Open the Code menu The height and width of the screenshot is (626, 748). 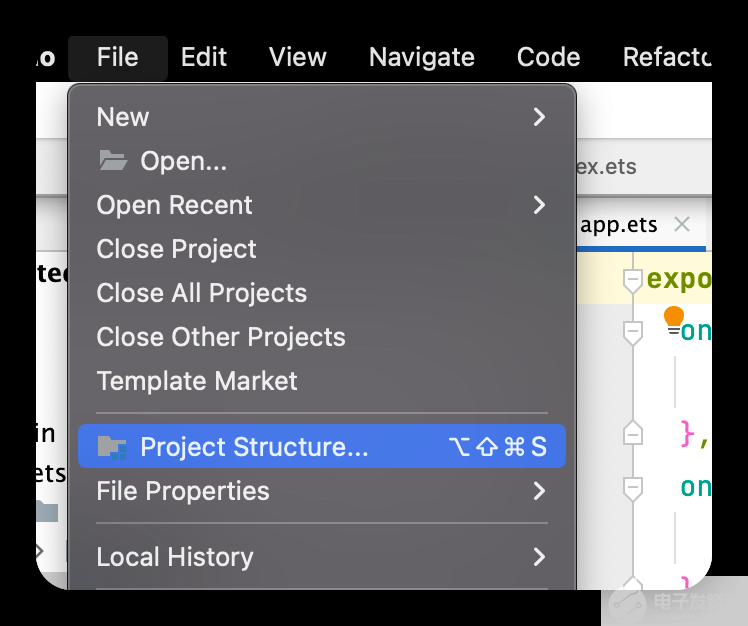(548, 57)
